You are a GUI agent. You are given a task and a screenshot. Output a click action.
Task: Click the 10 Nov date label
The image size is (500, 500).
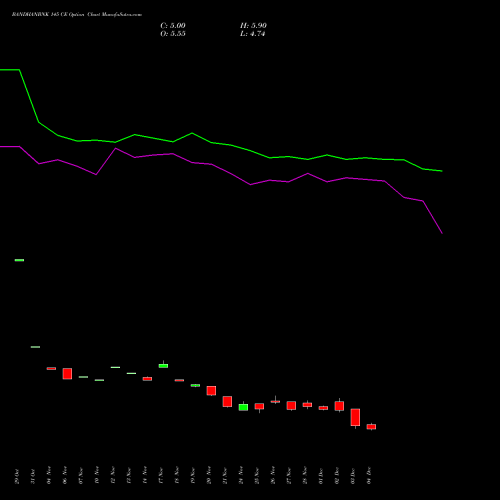point(97,476)
